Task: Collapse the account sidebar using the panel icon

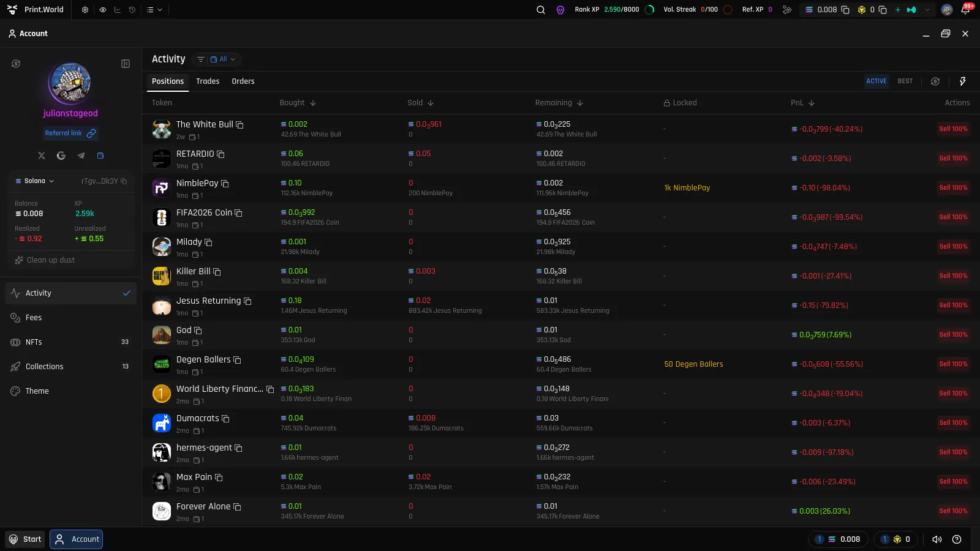Action: click(x=126, y=64)
